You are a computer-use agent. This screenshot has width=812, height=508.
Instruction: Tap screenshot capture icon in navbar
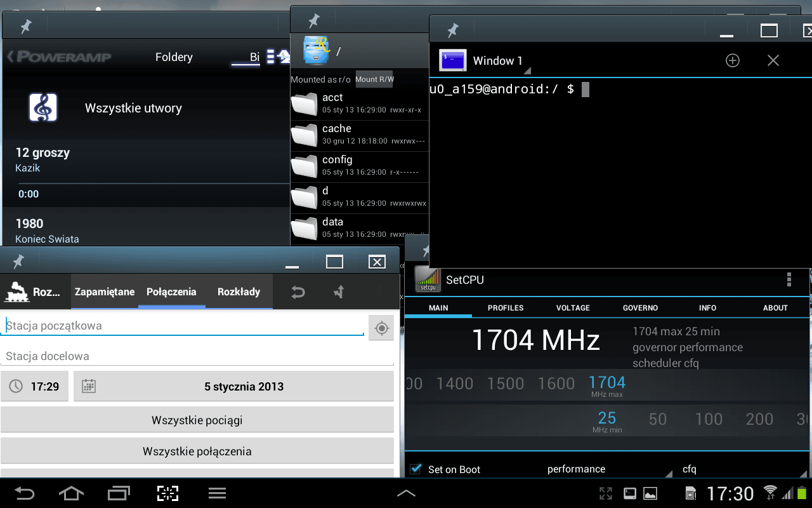[x=168, y=493]
